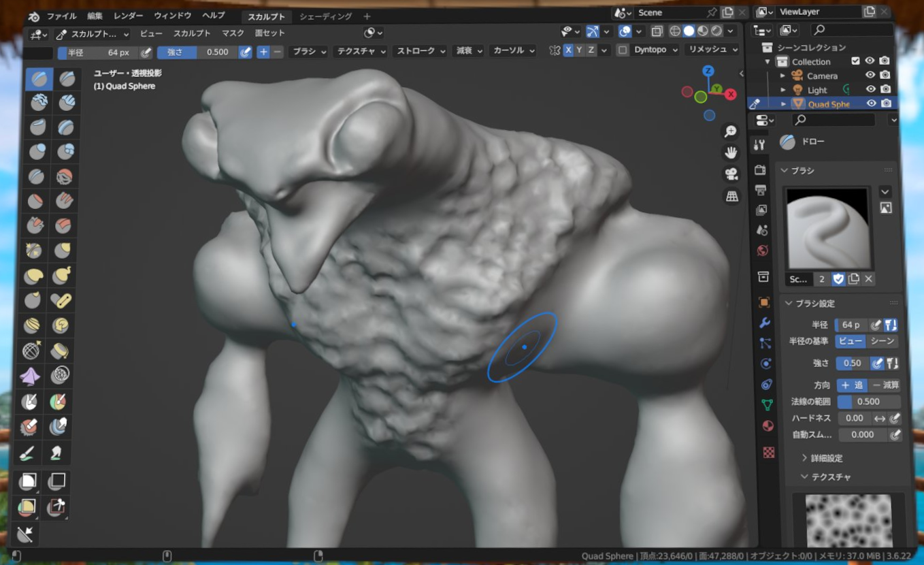This screenshot has width=924, height=565.
Task: Click the viewport zoom magnifier icon
Action: point(730,131)
